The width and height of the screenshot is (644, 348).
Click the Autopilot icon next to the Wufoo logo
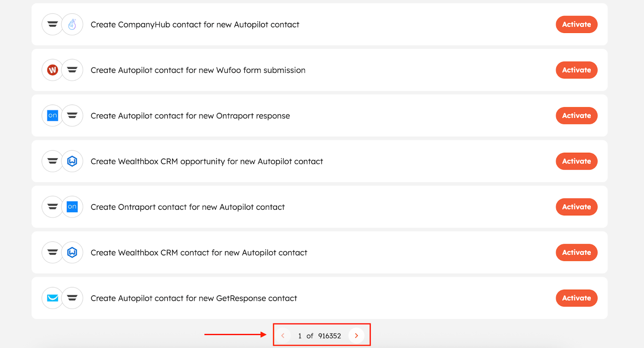pyautogui.click(x=72, y=70)
